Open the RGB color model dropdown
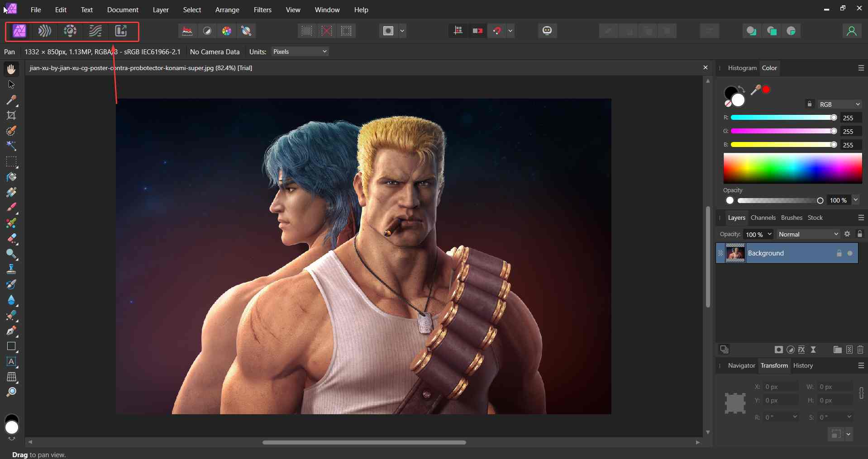 pos(839,104)
